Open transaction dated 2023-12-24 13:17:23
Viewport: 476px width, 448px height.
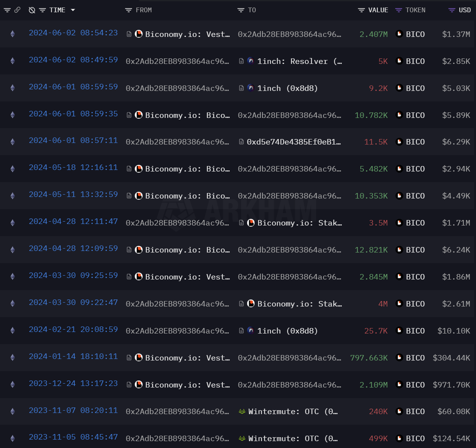(73, 383)
